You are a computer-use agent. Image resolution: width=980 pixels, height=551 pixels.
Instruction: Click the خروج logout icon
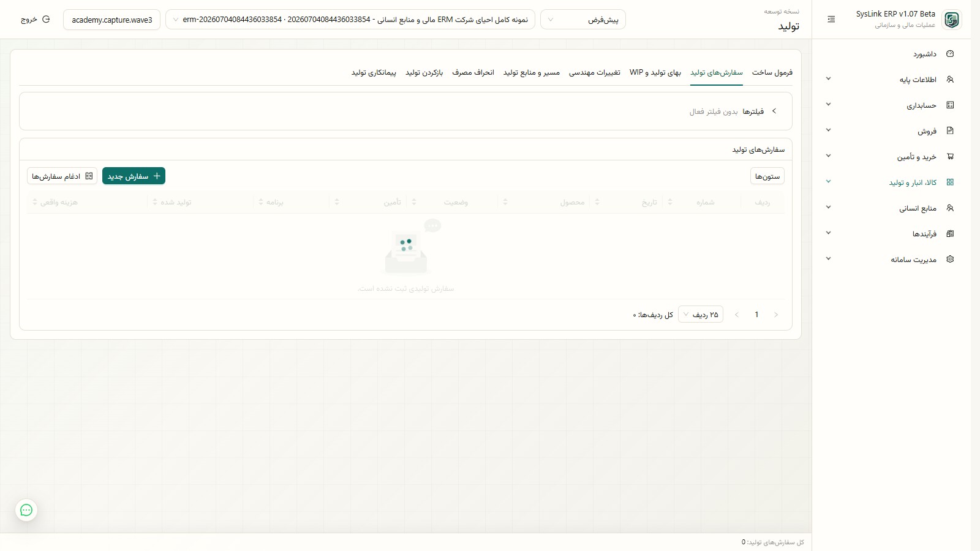tap(46, 20)
